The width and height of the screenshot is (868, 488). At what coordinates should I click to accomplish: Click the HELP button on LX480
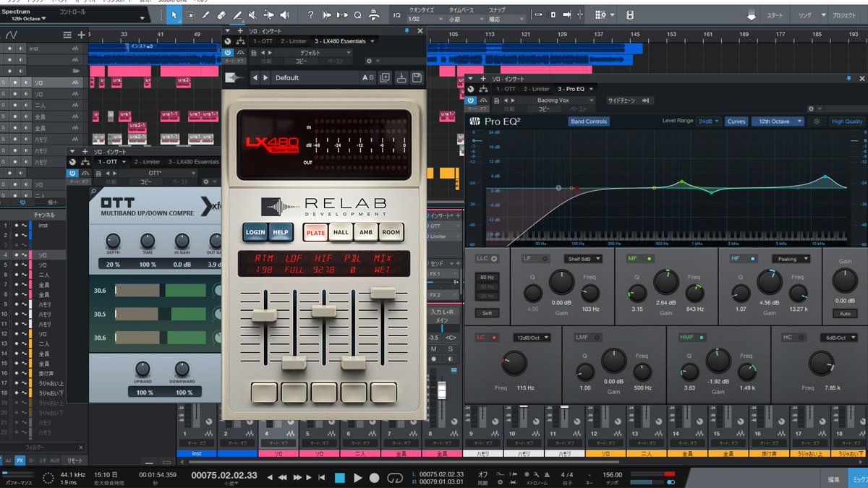[279, 232]
